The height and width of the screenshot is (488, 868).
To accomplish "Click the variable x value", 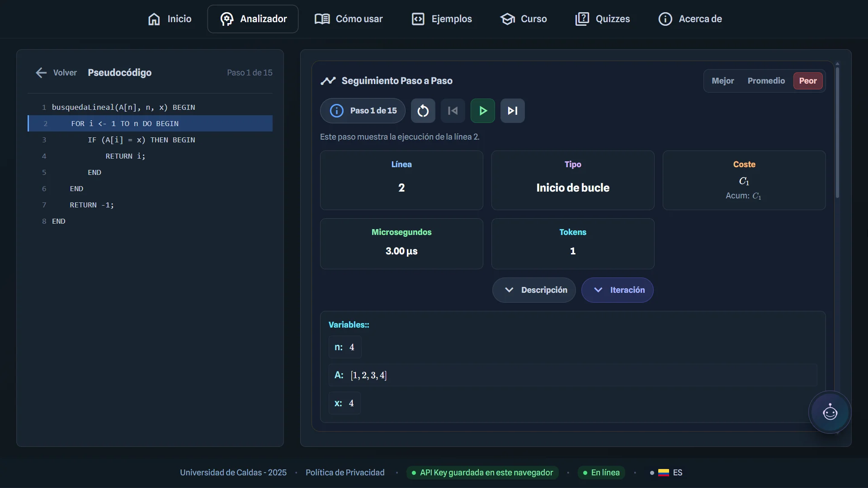I will [351, 404].
